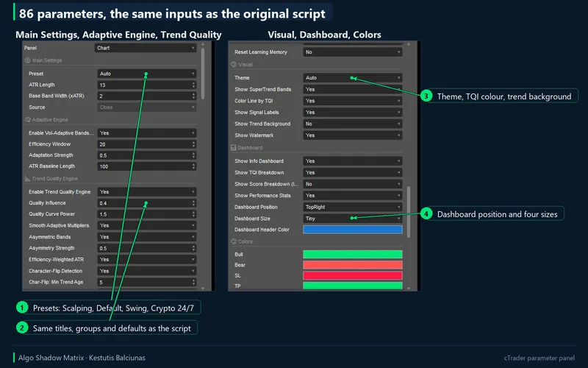Toggle Smooth Adaptive Multipliers option
Viewport: 588px width, 368px height.
(146, 225)
